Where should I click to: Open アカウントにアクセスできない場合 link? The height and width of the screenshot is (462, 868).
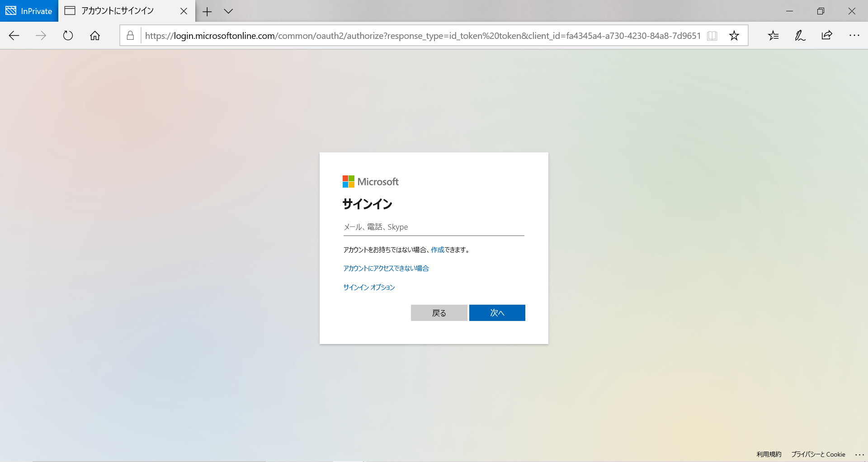tap(386, 269)
